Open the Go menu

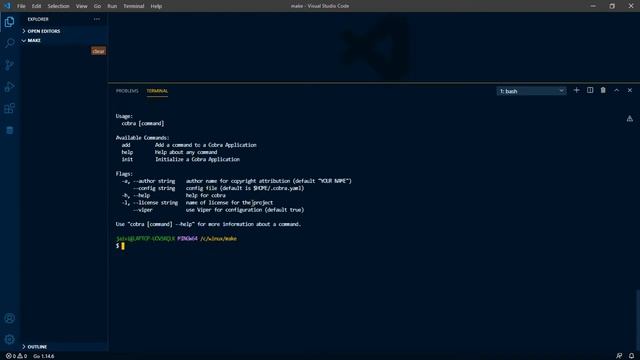coord(97,6)
